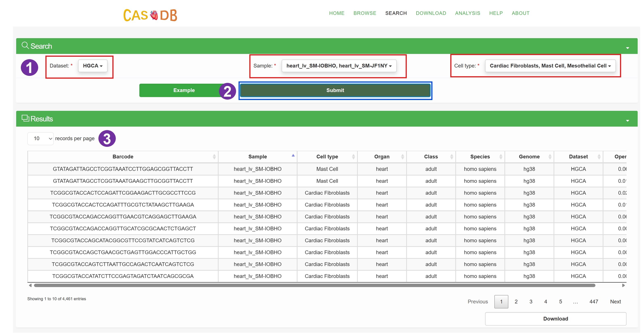Sort table by Cell type column arrows
Screen dimensions: 644x333
click(353, 157)
